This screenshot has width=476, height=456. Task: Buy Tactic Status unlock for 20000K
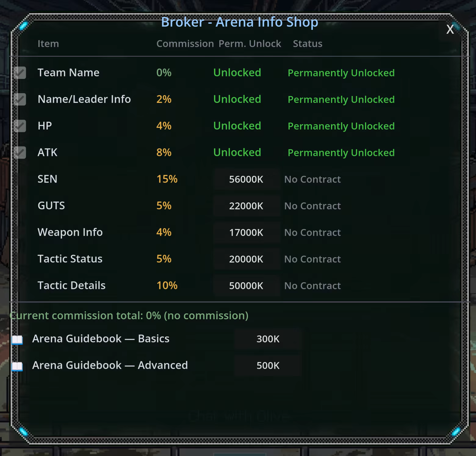coord(246,259)
